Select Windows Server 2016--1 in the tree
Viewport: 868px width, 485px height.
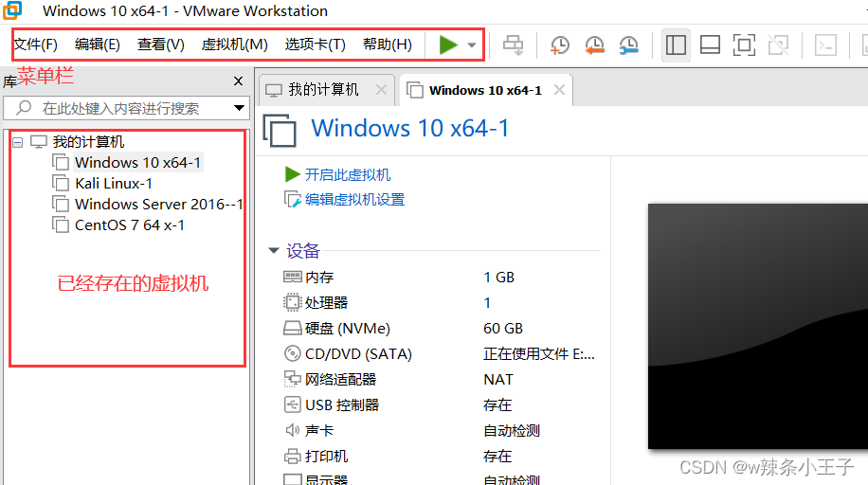coord(159,205)
